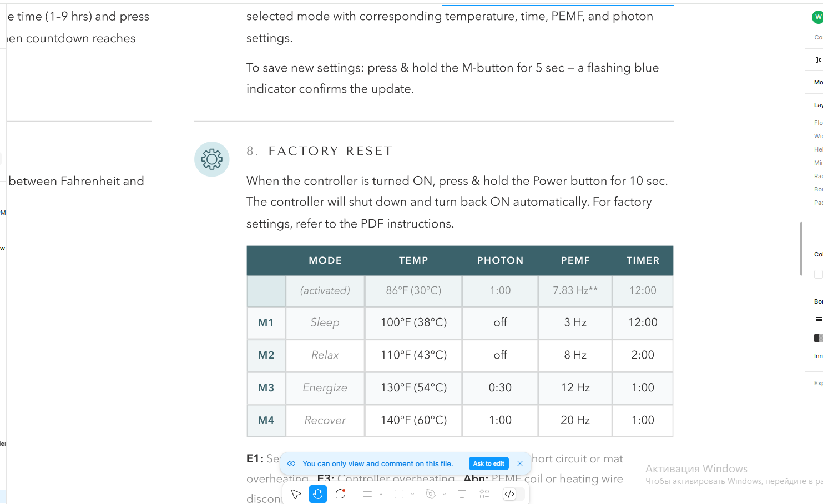Screen dimensions: 823x504
Task: Choose the Text tool
Action: coord(462,494)
